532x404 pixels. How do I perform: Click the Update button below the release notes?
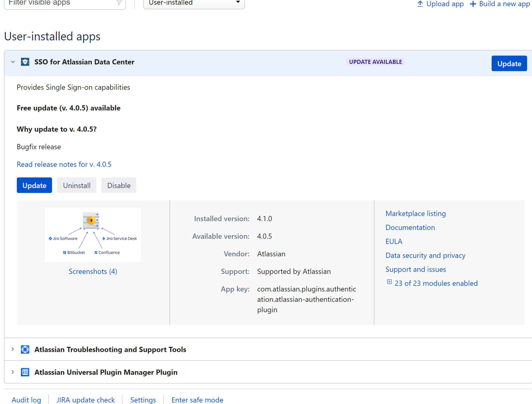point(34,185)
